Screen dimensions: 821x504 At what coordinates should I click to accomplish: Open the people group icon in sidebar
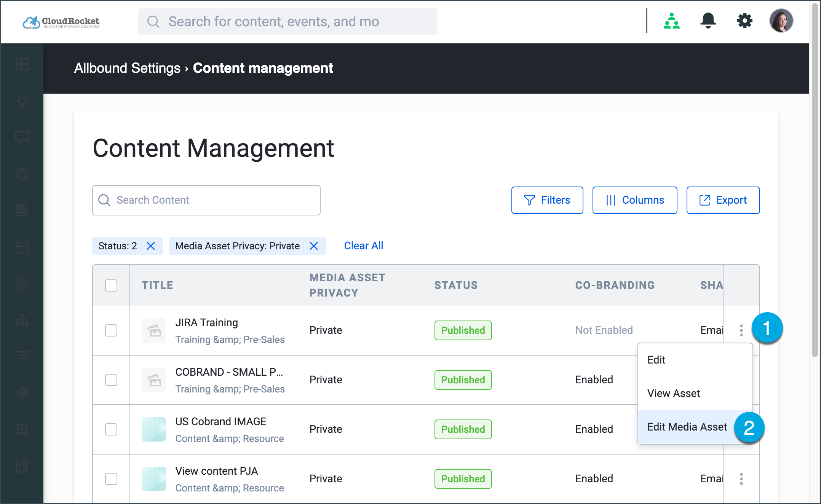(22, 174)
